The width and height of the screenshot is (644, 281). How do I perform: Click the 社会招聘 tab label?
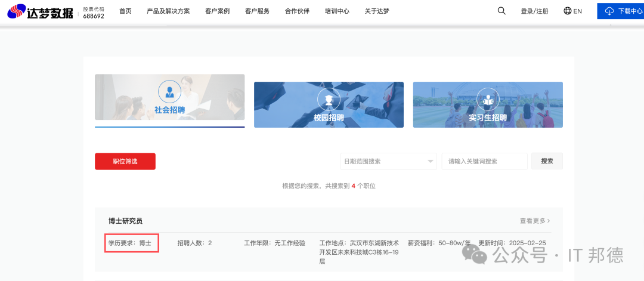click(x=169, y=110)
